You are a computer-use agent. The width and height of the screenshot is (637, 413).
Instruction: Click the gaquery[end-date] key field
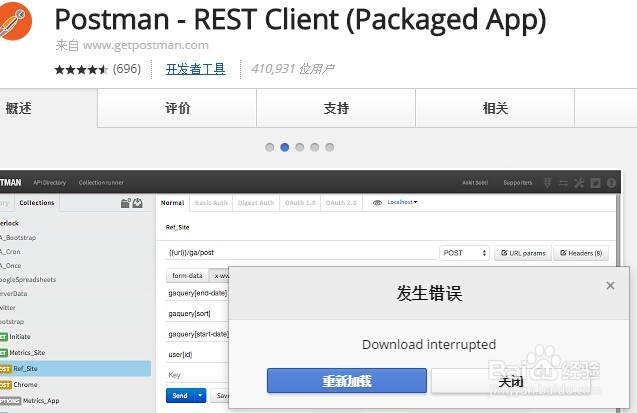tap(197, 293)
